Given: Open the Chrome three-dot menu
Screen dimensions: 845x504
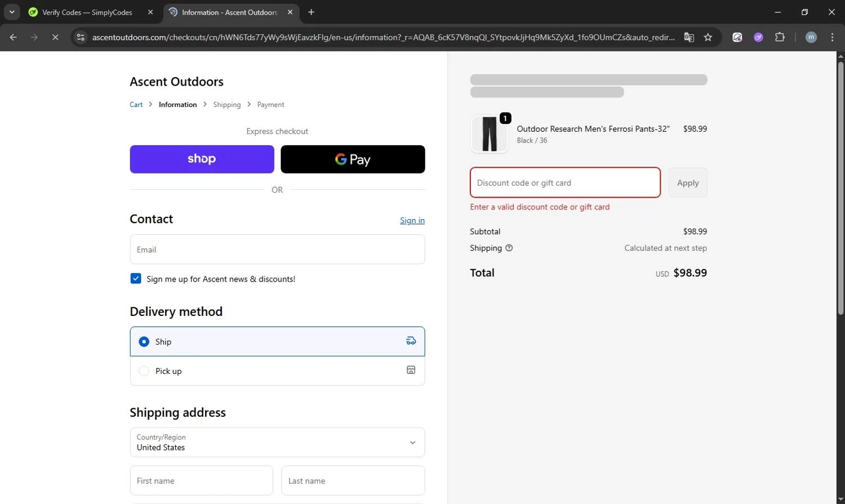Looking at the screenshot, I should (x=832, y=37).
